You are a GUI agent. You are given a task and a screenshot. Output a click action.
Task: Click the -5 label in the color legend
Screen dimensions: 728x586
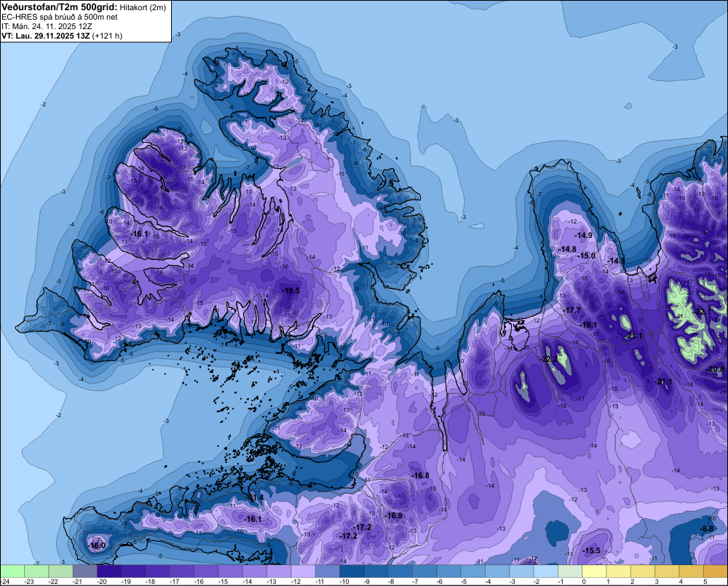click(x=464, y=582)
